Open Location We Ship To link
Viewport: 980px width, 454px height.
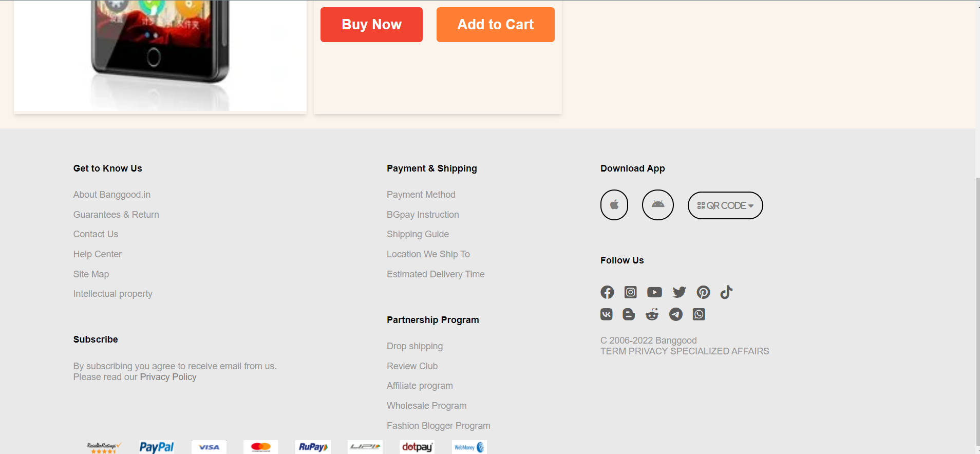coord(428,254)
